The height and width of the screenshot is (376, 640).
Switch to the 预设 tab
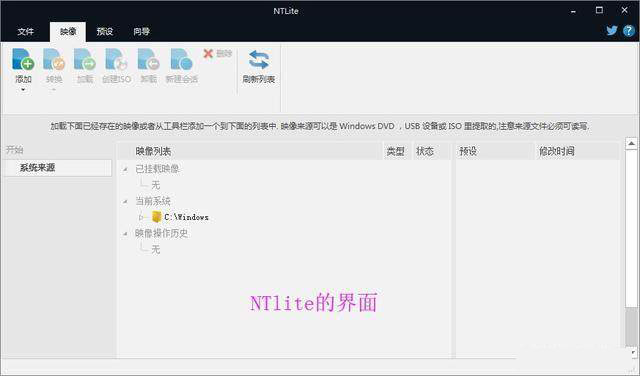coord(104,31)
